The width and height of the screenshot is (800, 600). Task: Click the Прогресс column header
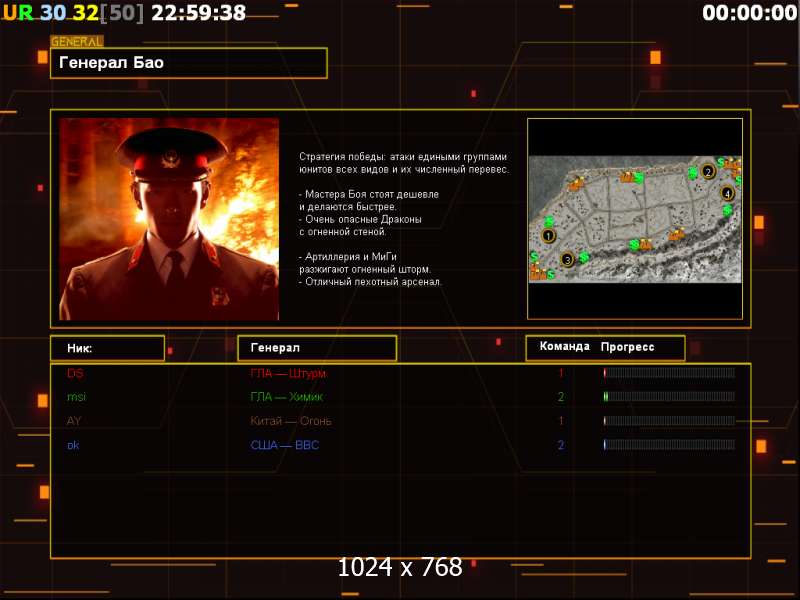click(x=627, y=347)
